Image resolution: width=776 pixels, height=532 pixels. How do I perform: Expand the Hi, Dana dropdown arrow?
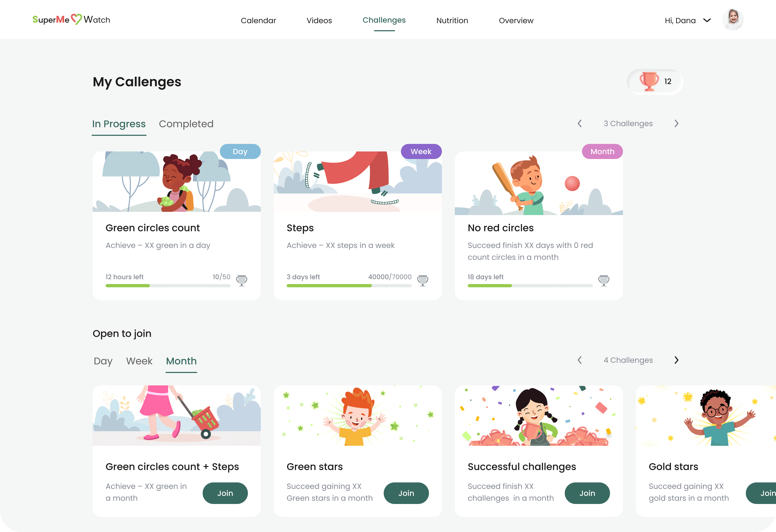tap(707, 20)
